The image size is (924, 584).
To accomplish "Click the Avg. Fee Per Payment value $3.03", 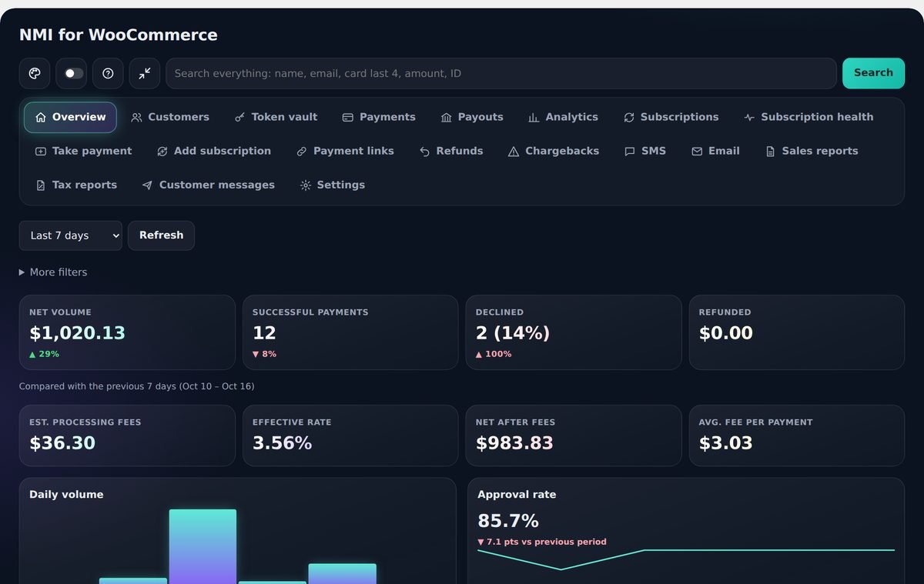I will pyautogui.click(x=726, y=443).
